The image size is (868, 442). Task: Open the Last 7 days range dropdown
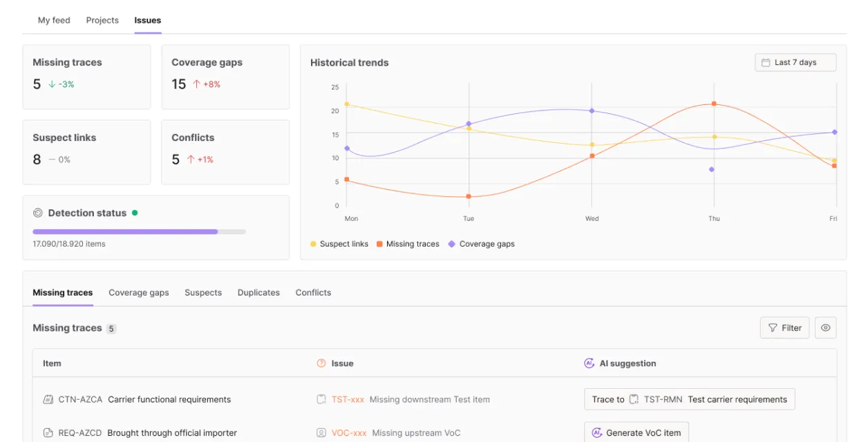click(795, 62)
